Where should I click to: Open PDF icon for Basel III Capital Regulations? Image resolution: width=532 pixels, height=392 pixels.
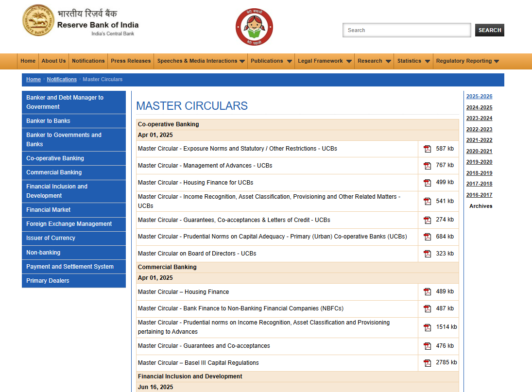(x=427, y=363)
